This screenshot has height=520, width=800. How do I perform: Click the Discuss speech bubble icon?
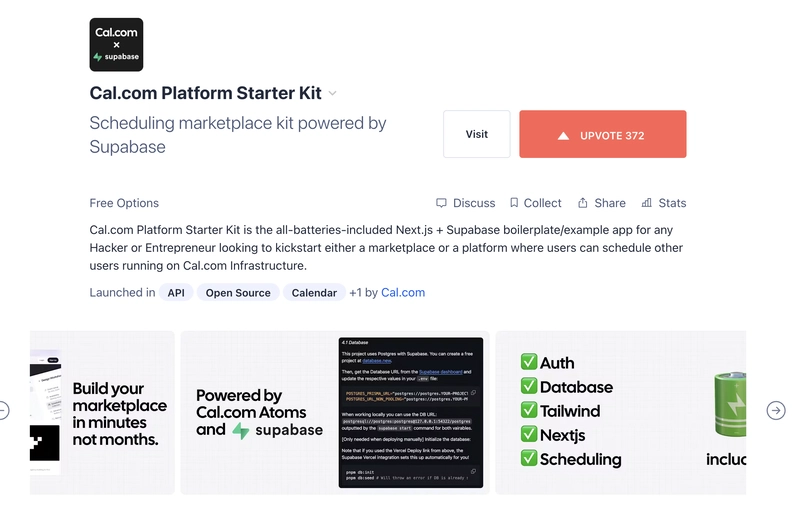pyautogui.click(x=441, y=203)
